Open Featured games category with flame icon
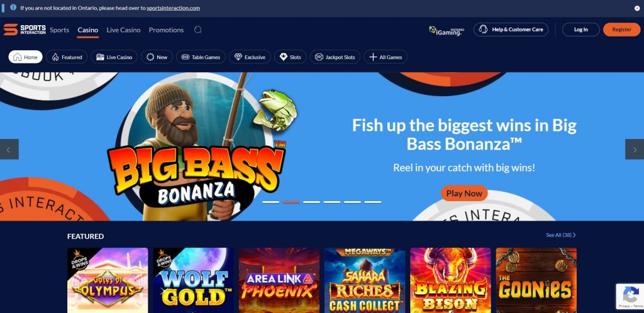644x313 pixels. 67,57
